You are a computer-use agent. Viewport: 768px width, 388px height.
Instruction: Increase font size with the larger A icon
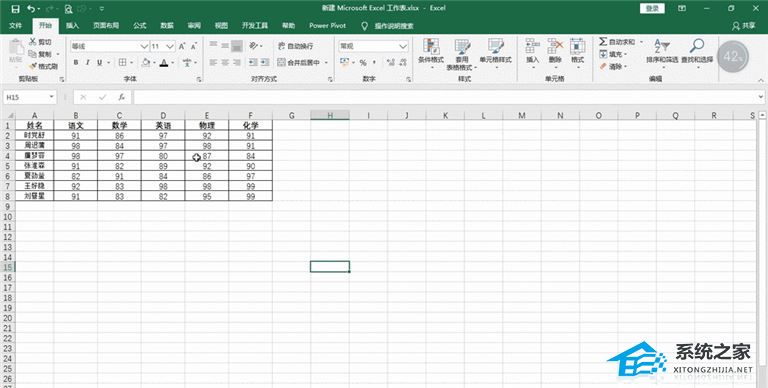click(x=182, y=46)
